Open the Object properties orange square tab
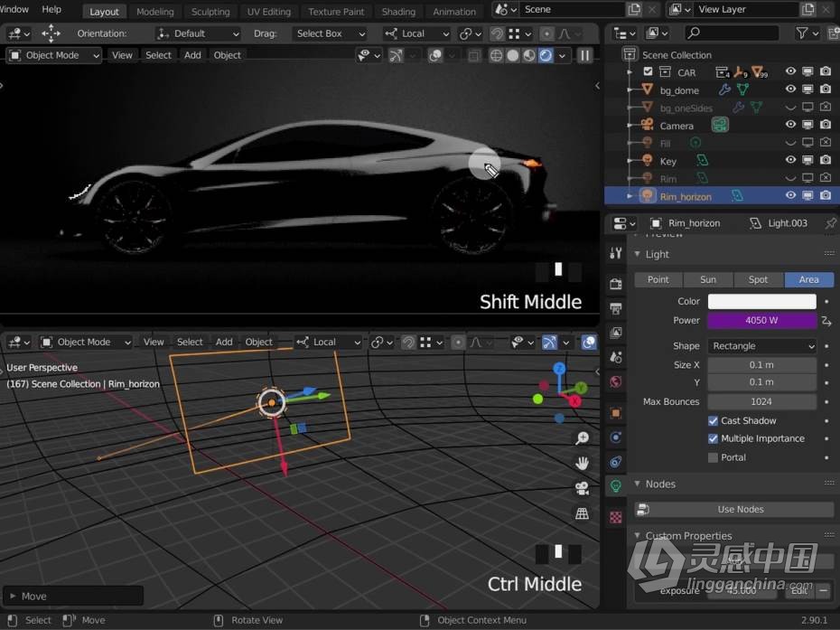Viewport: 840px width, 630px height. 616,413
